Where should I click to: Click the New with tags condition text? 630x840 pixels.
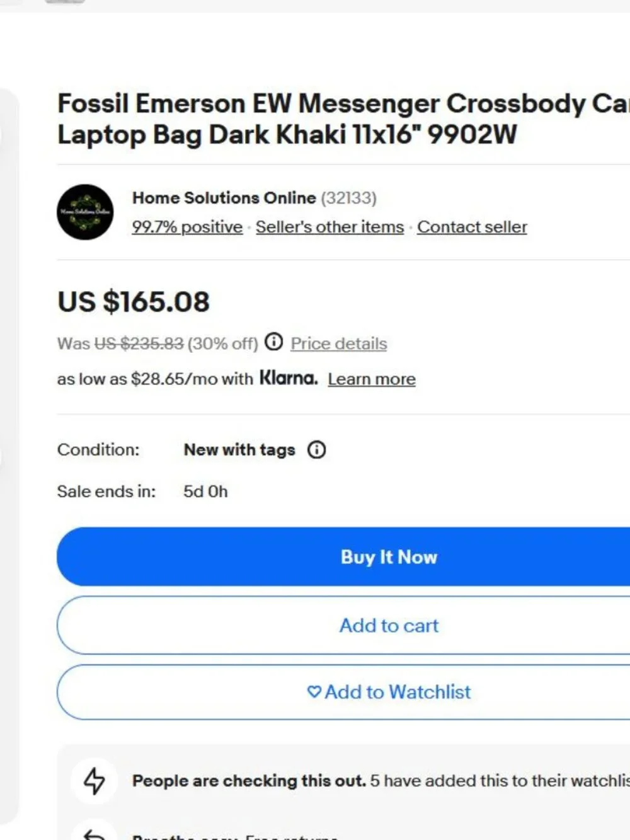click(239, 450)
